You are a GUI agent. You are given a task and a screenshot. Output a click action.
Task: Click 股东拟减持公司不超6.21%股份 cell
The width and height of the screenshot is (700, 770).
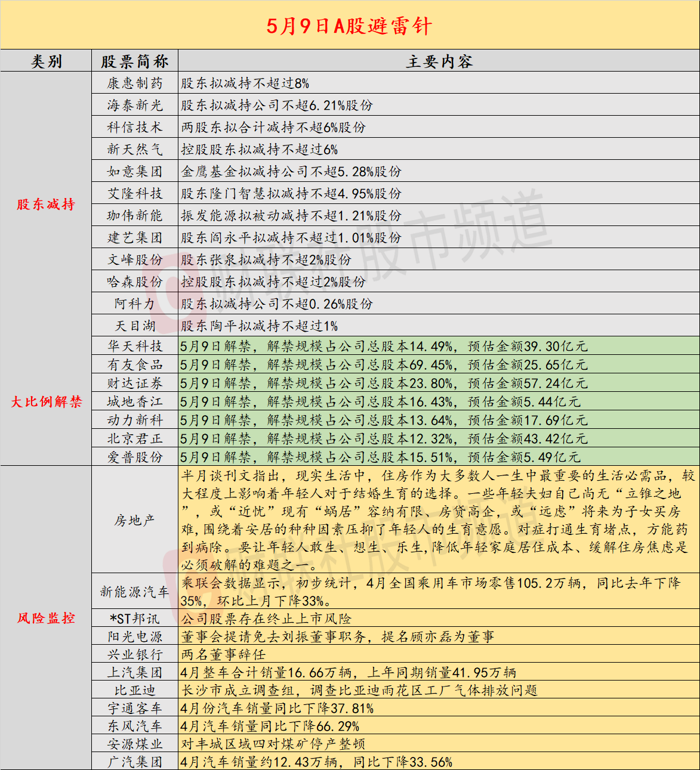tap(439, 105)
